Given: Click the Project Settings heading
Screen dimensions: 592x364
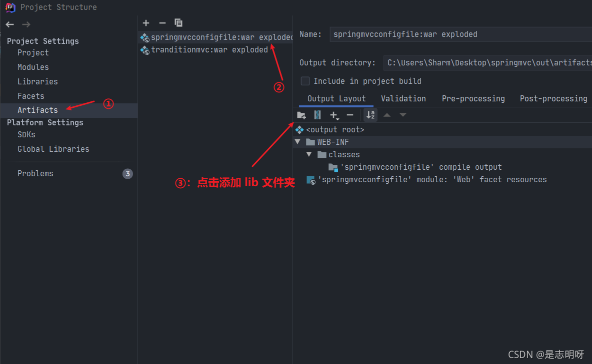Looking at the screenshot, I should pyautogui.click(x=42, y=41).
